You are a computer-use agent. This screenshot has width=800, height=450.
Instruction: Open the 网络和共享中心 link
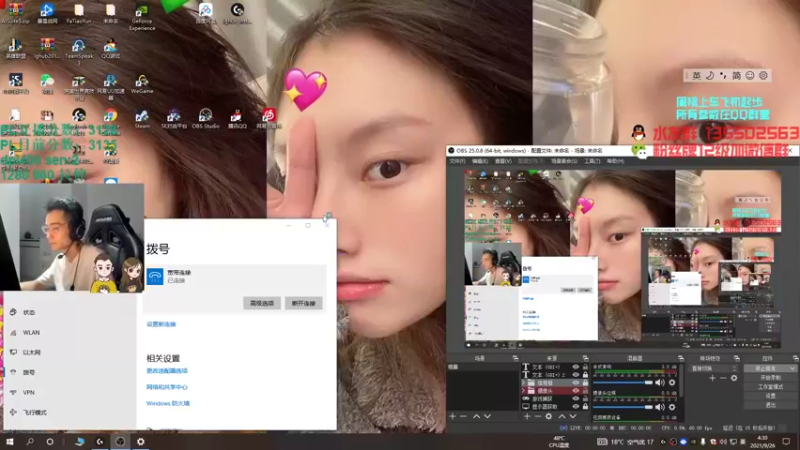point(167,387)
